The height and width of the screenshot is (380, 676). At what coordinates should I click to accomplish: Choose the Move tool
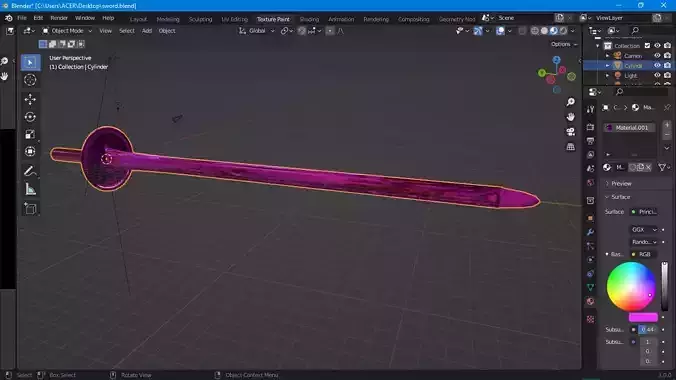coord(30,99)
